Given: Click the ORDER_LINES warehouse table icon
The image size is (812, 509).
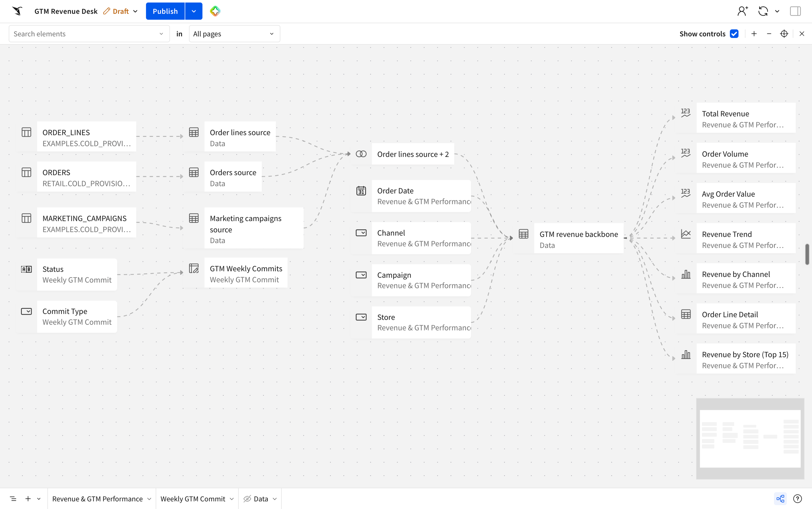Looking at the screenshot, I should [26, 132].
